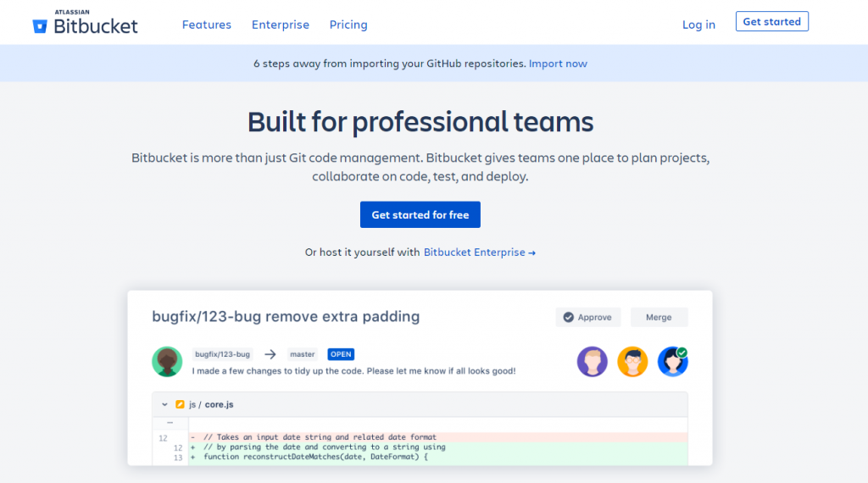The image size is (868, 483).
Task: Approve the pull request
Action: 588,317
